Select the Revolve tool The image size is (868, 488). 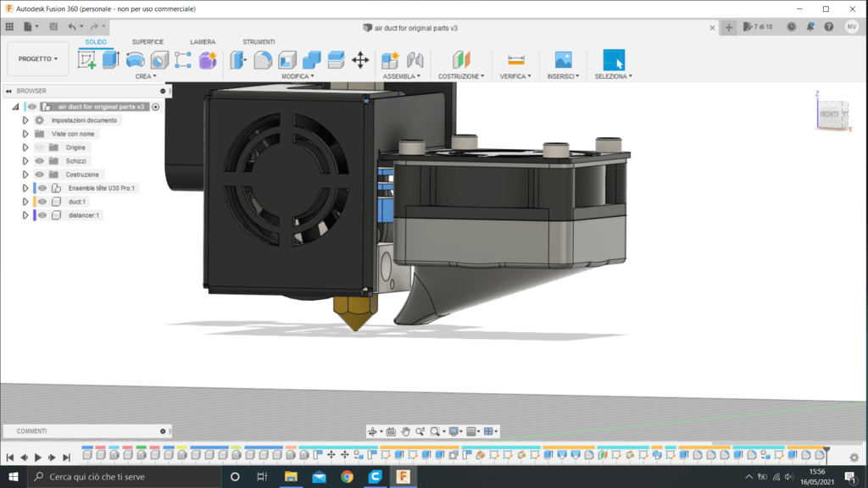coord(135,60)
